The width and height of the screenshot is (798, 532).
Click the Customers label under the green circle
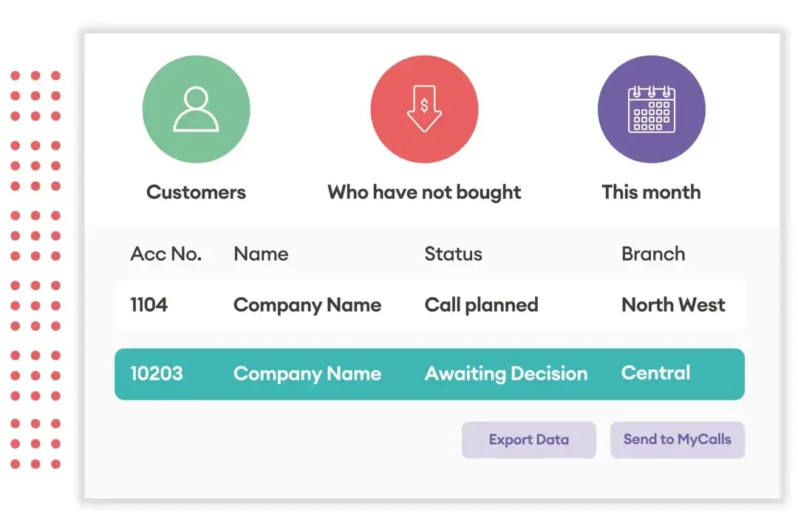click(197, 192)
